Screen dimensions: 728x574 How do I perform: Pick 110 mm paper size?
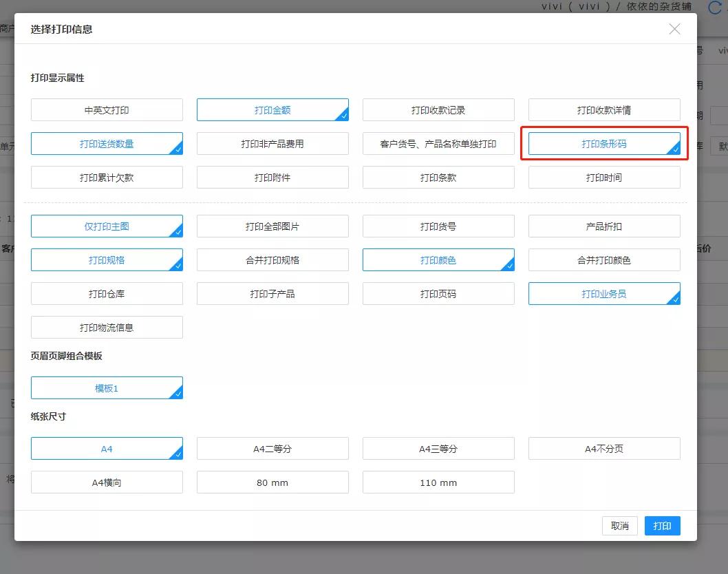(x=438, y=482)
